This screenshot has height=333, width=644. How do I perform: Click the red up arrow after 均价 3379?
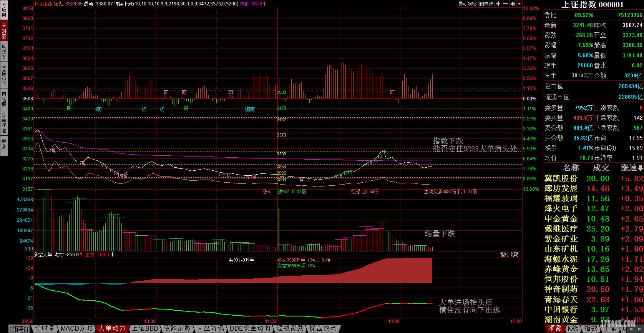click(264, 4)
